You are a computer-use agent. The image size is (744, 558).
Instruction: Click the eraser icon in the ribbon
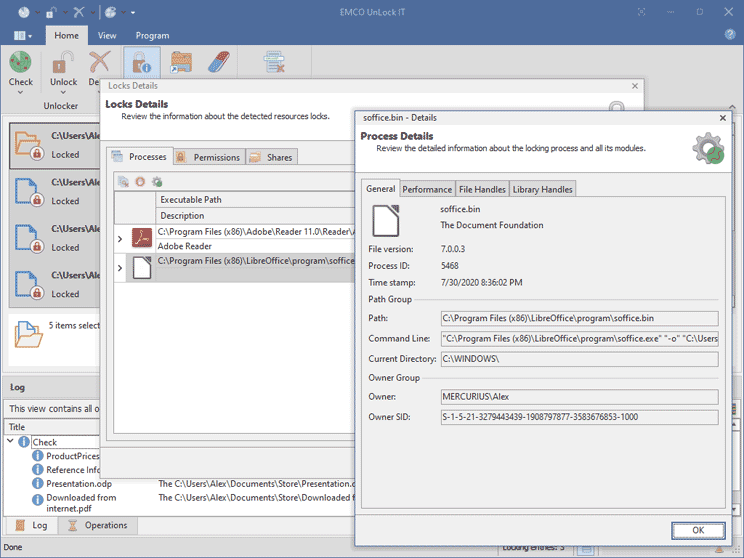pyautogui.click(x=219, y=63)
